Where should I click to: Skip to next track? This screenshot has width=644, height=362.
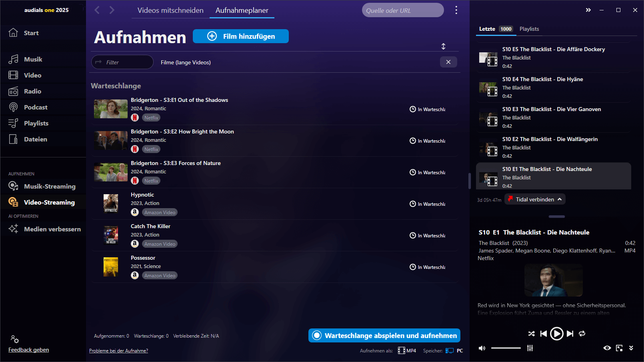click(x=570, y=334)
